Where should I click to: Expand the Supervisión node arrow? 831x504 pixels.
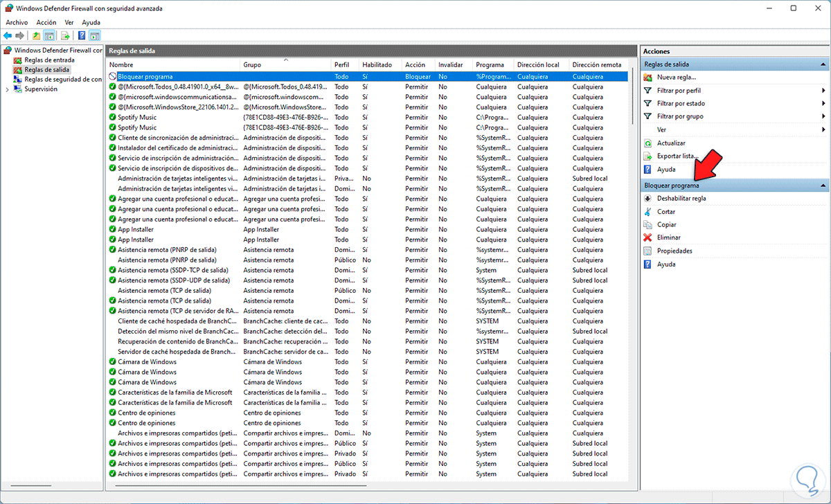coord(8,89)
